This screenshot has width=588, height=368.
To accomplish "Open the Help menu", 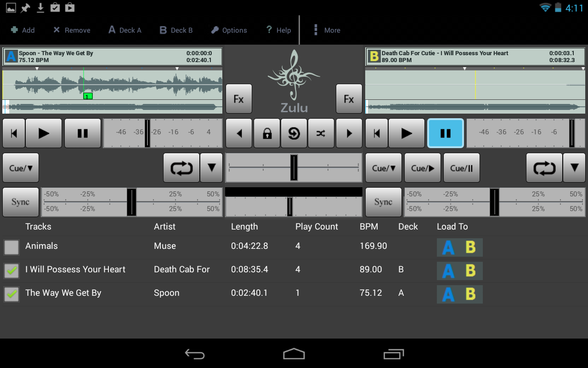I will point(278,30).
